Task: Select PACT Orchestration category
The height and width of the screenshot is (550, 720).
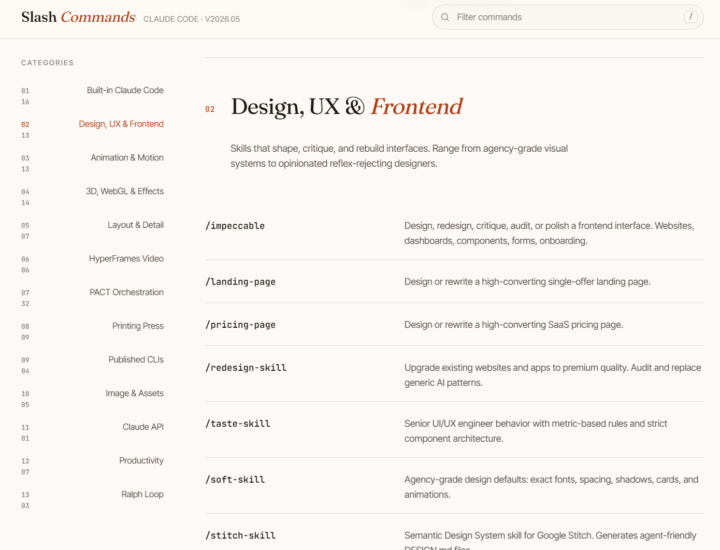Action: tap(92, 297)
